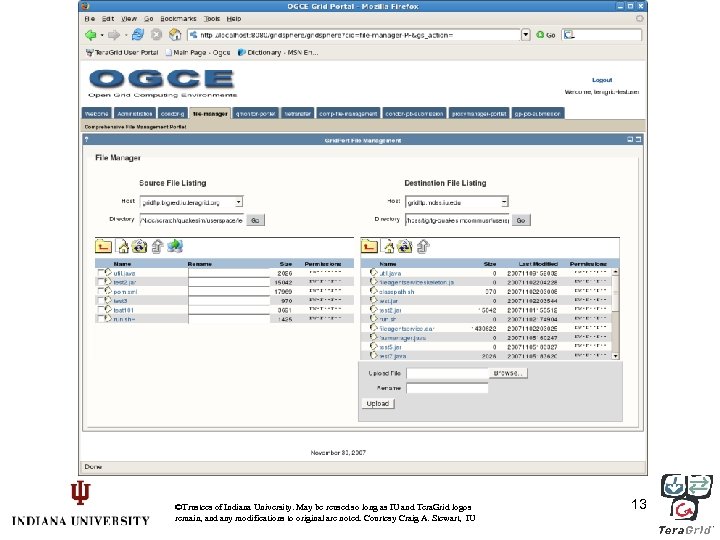Click the destination refresh listing icon
This screenshot has height=540, width=720.
point(405,247)
